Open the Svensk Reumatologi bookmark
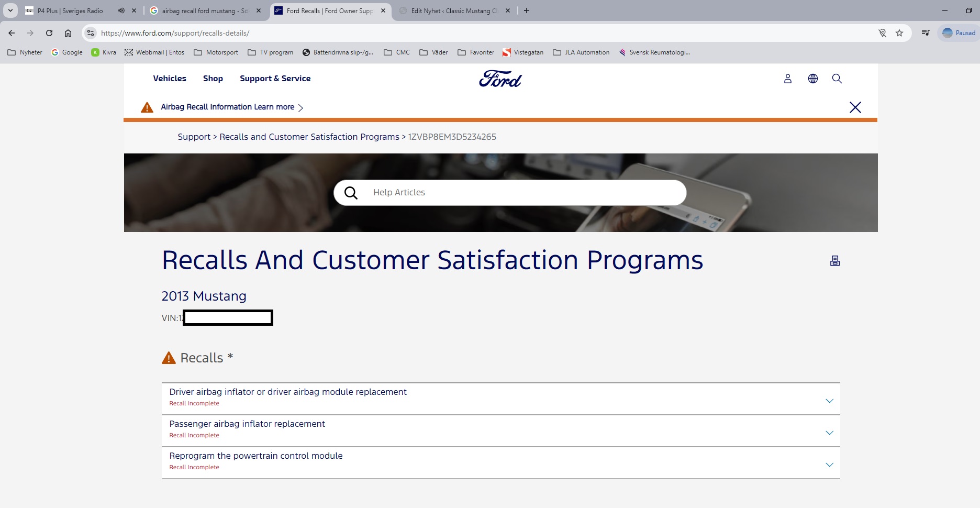The width and height of the screenshot is (980, 508). [x=654, y=52]
